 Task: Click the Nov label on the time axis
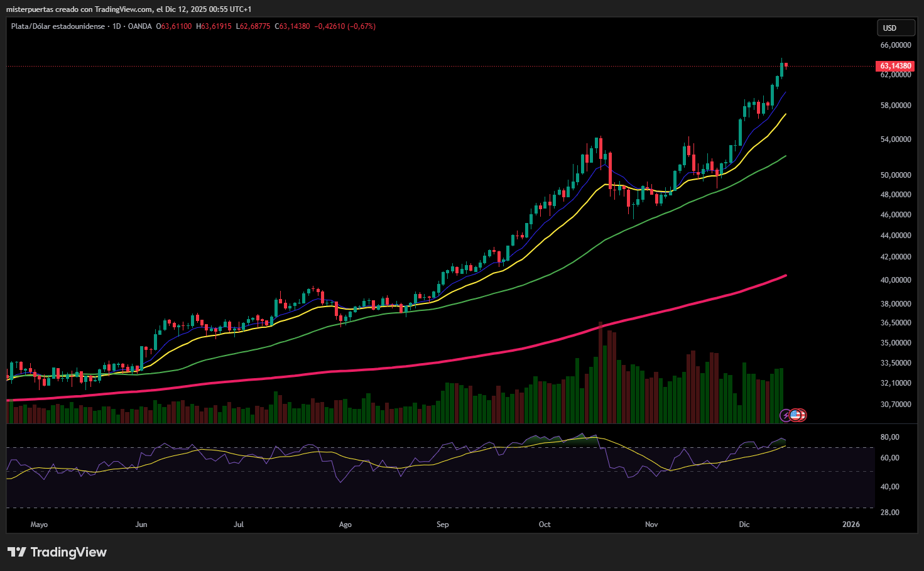(651, 525)
